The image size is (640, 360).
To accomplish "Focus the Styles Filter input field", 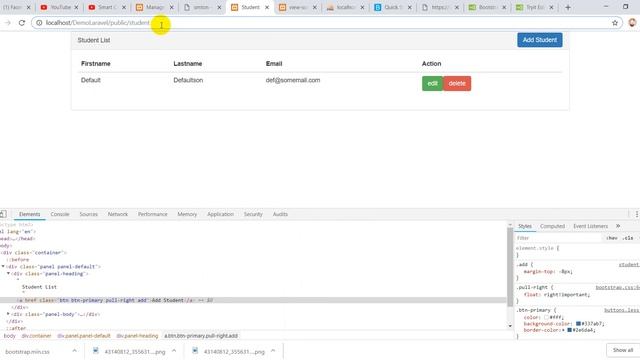I will (559, 238).
